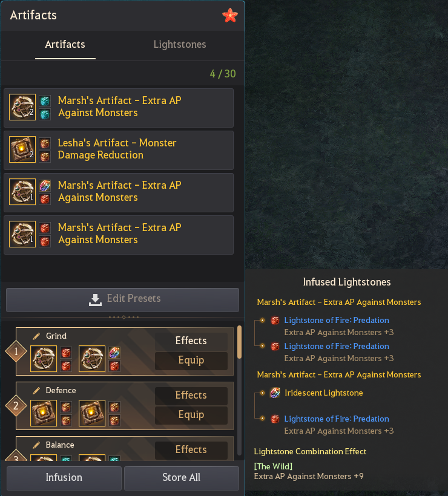Click second Marsh artifact icon in Grind preset
The height and width of the screenshot is (496, 448).
point(92,359)
